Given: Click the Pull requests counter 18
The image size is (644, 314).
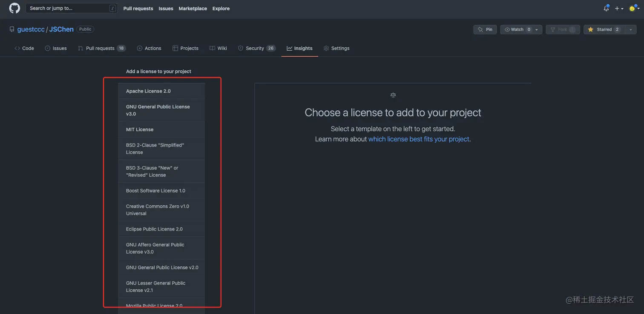Looking at the screenshot, I should pos(121,48).
